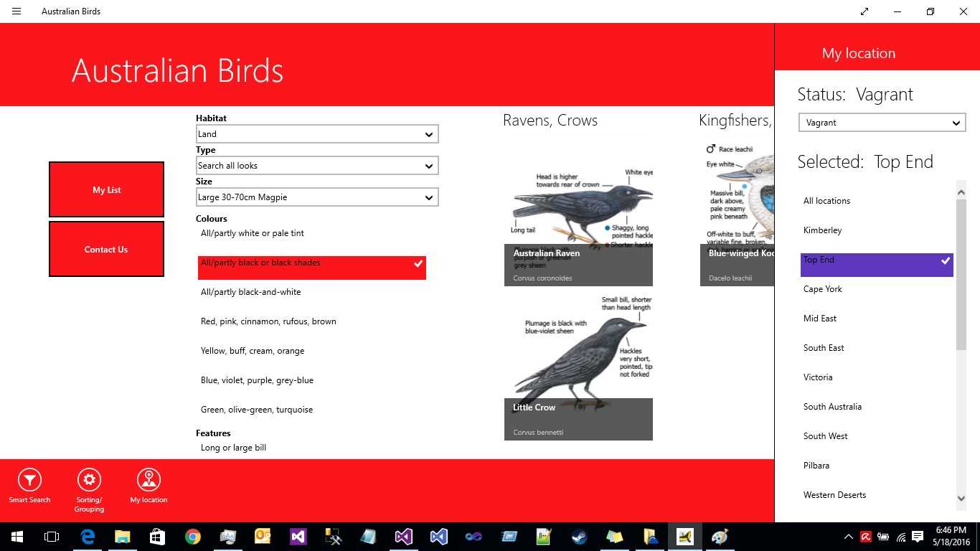Deselect 'All/partly black or black shades'

pos(312,268)
